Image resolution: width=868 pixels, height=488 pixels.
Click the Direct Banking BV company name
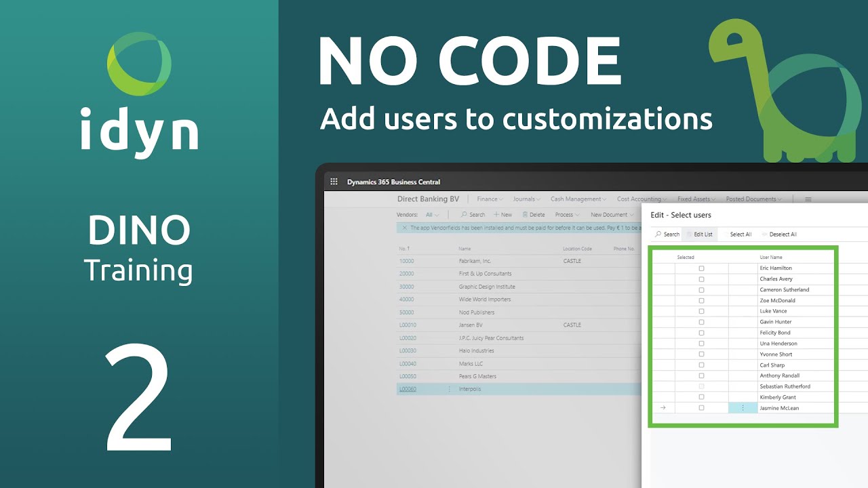[428, 199]
